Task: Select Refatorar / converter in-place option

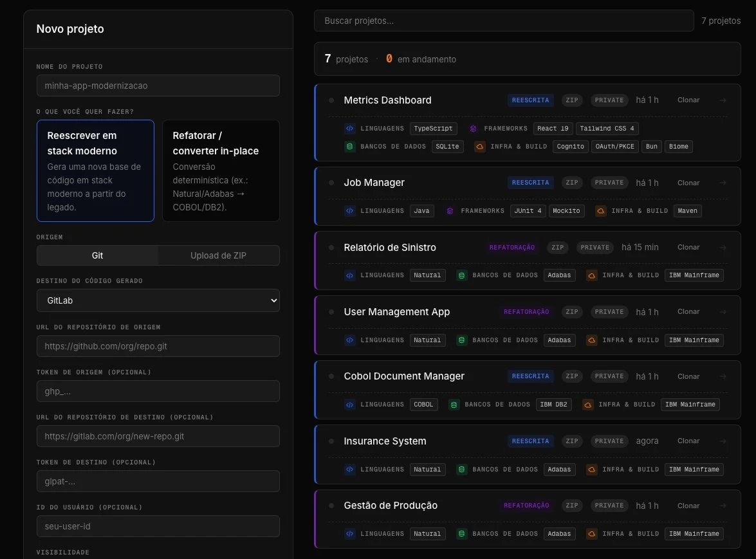Action: [221, 170]
